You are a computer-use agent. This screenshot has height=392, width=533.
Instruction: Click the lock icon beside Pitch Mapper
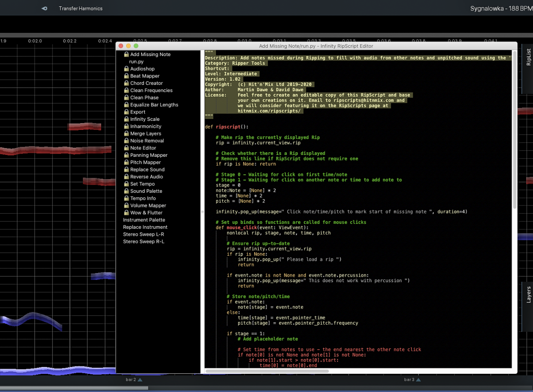(126, 162)
